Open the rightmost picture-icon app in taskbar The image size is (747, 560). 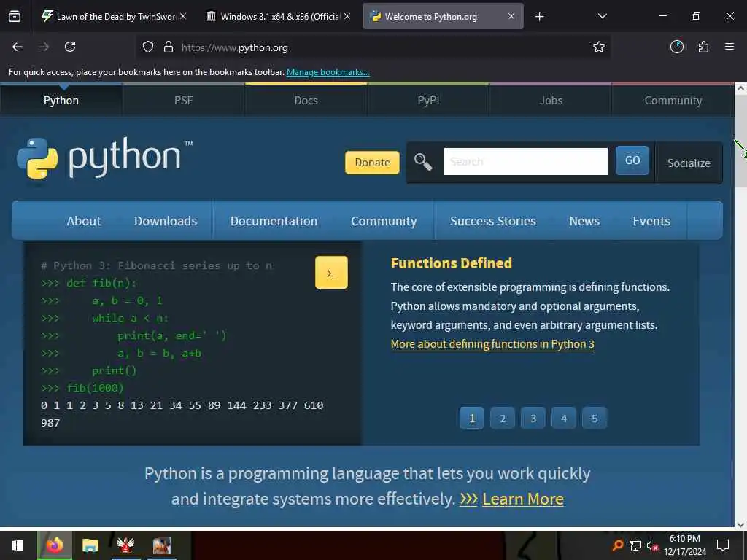tap(162, 545)
